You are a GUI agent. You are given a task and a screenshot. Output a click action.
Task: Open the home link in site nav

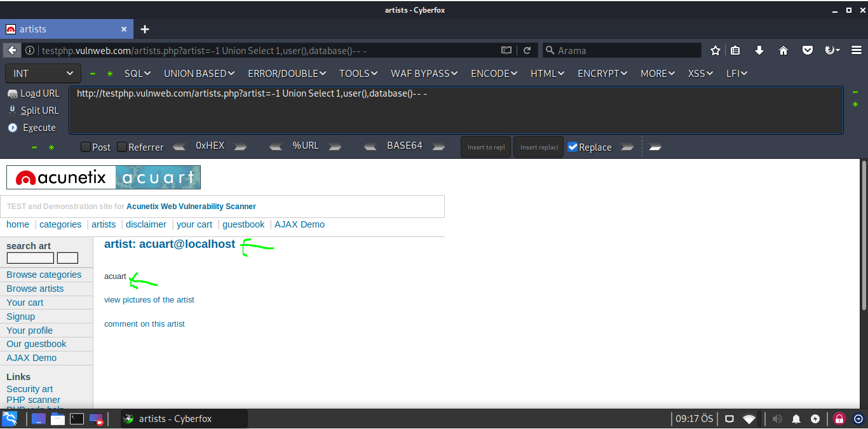[18, 224]
